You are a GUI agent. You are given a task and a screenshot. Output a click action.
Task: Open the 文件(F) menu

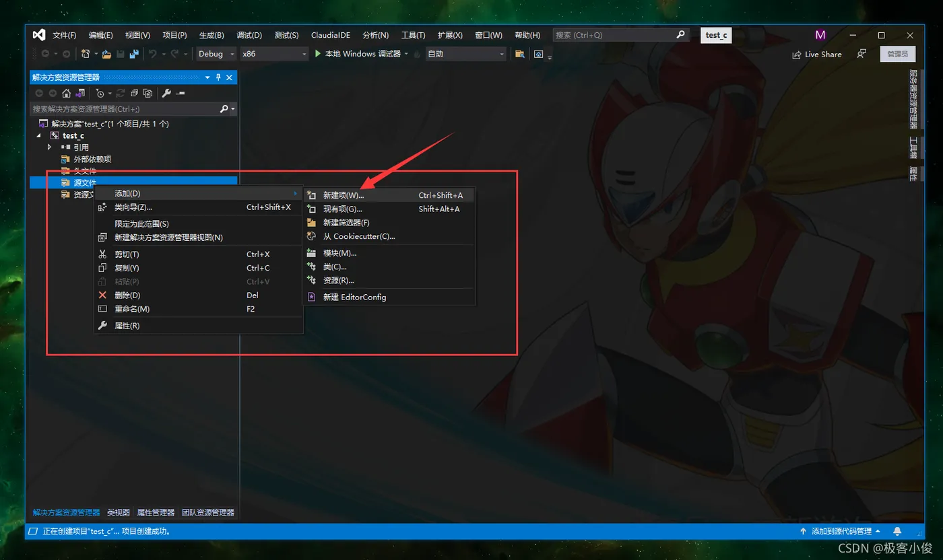tap(65, 35)
